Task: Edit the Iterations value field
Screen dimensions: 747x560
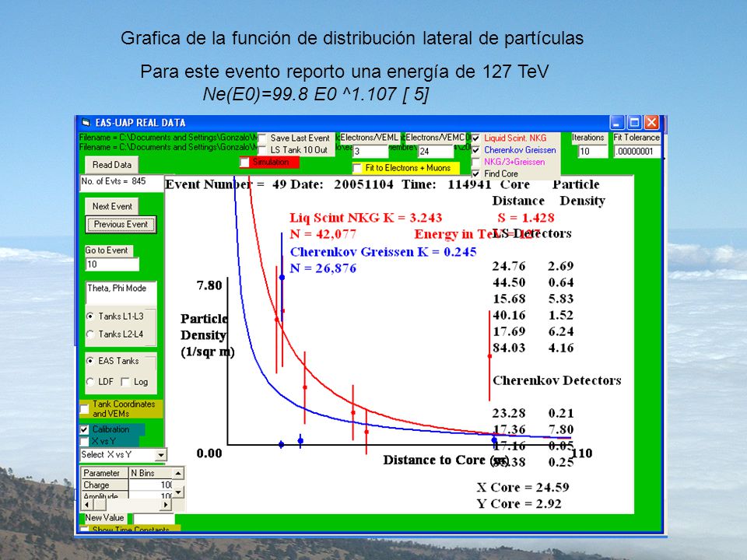Action: [x=593, y=152]
